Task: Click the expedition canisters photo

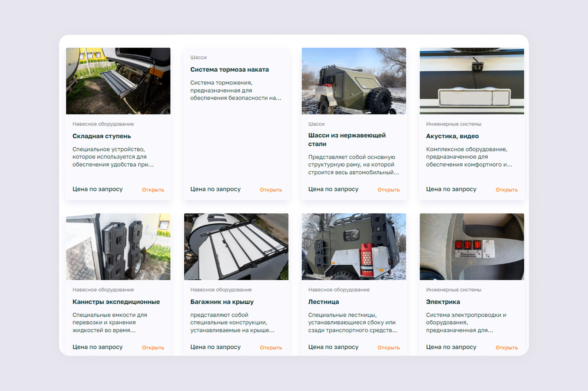Action: 118,247
